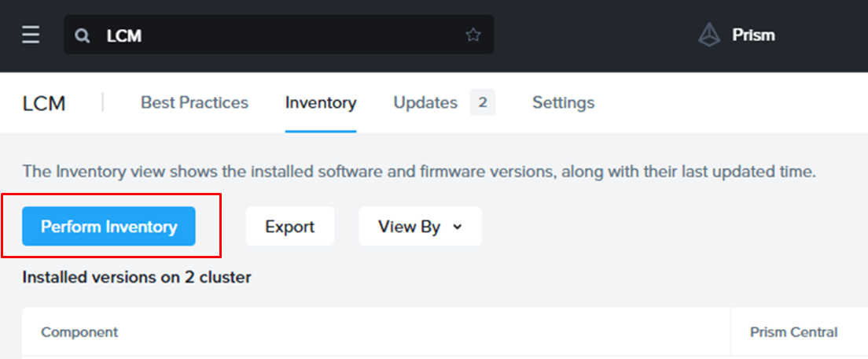Image resolution: width=868 pixels, height=359 pixels.
Task: Open the Best Practices tab
Action: (194, 102)
